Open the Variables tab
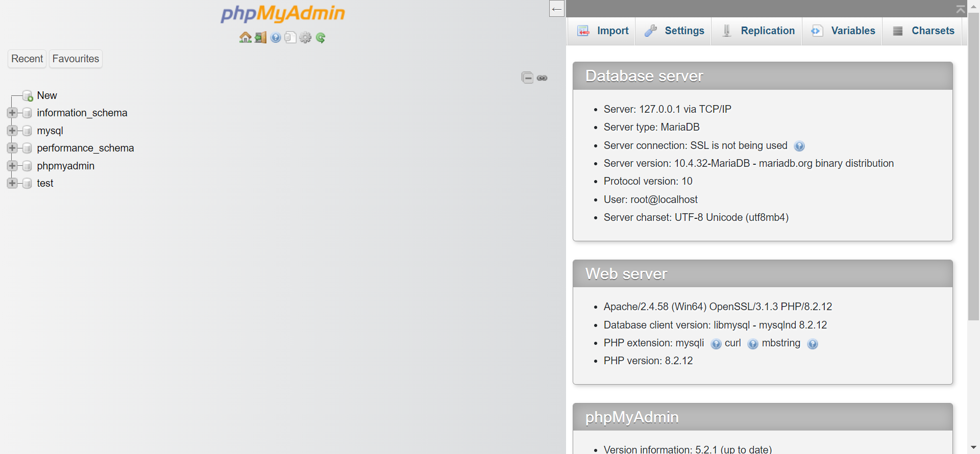This screenshot has height=454, width=980. pyautogui.click(x=843, y=31)
